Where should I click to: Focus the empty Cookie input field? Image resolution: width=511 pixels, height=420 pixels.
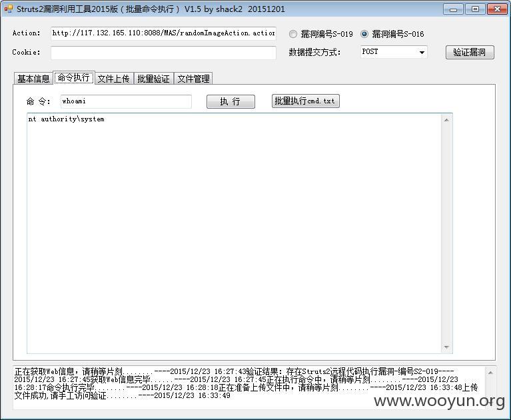[x=163, y=53]
